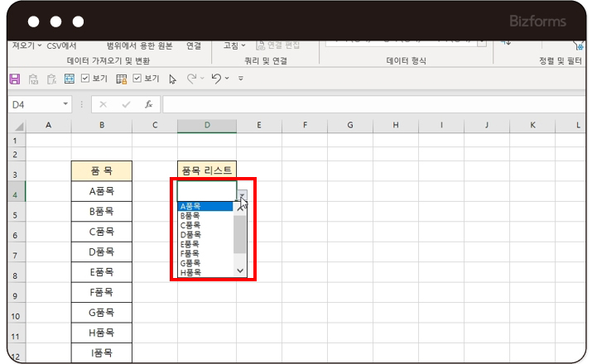Click the formula bar input field
Screen dimensions: 592x364
click(x=373, y=104)
